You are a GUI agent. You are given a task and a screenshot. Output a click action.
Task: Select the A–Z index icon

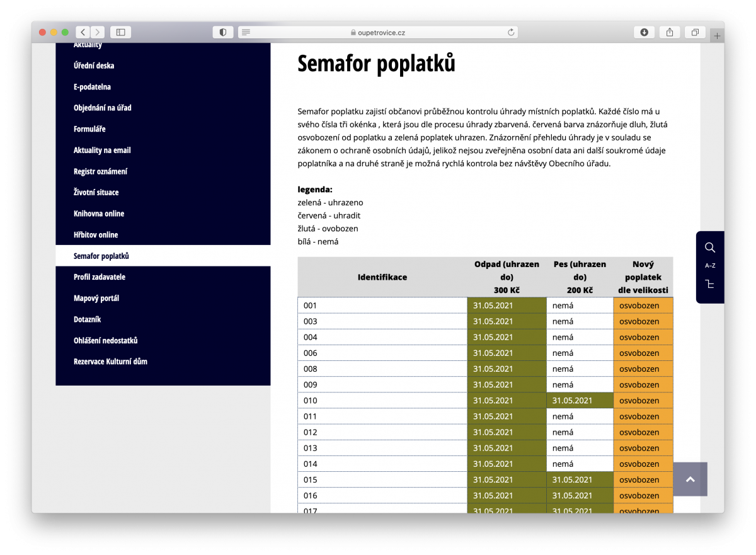coord(710,265)
